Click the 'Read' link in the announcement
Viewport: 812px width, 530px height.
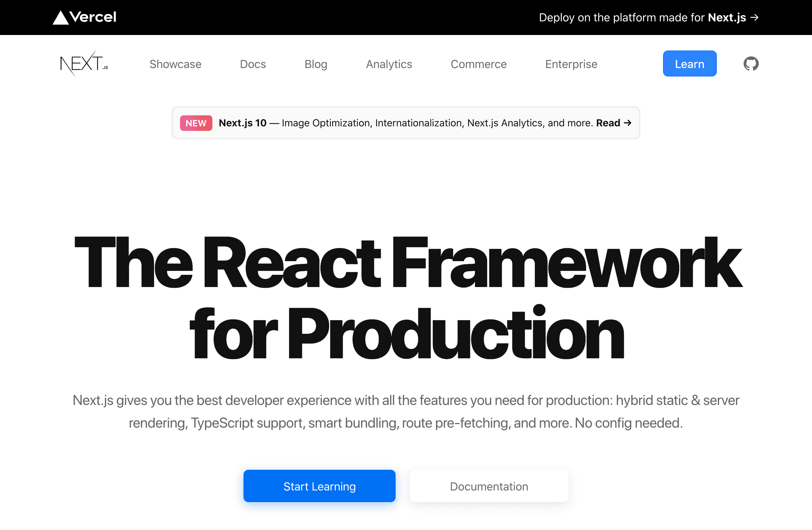click(x=608, y=123)
